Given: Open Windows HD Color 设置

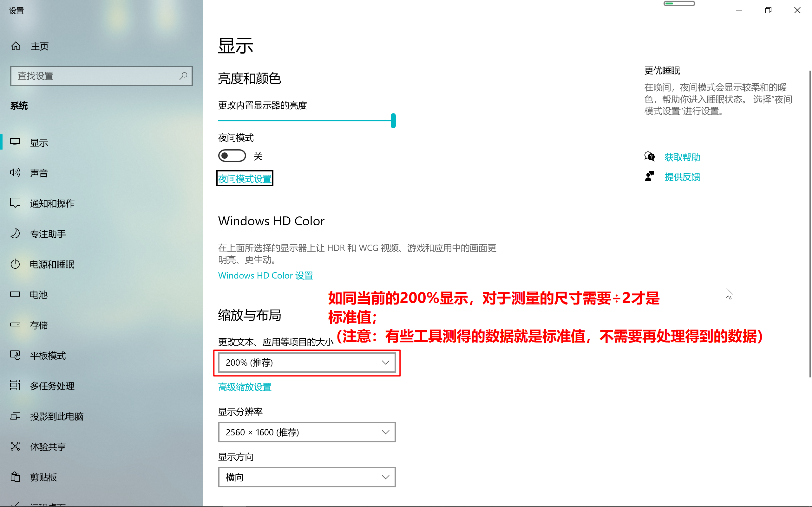Looking at the screenshot, I should coord(265,275).
